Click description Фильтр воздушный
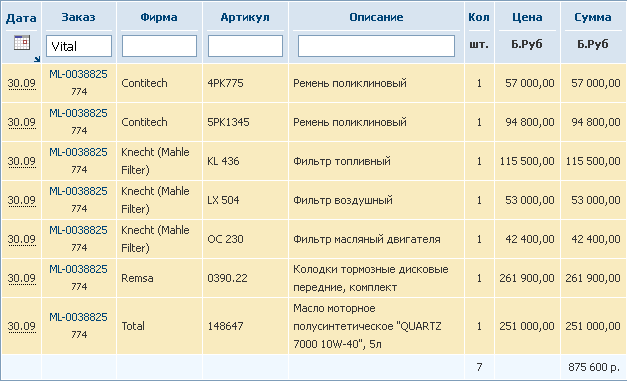Viewport: 627px width, 381px height. click(x=343, y=200)
